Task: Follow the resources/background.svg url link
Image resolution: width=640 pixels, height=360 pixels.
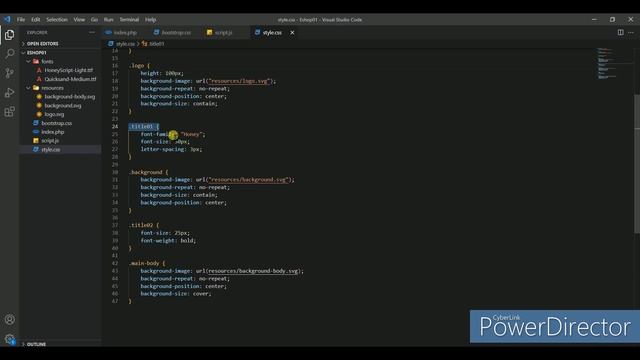Action: coord(248,180)
